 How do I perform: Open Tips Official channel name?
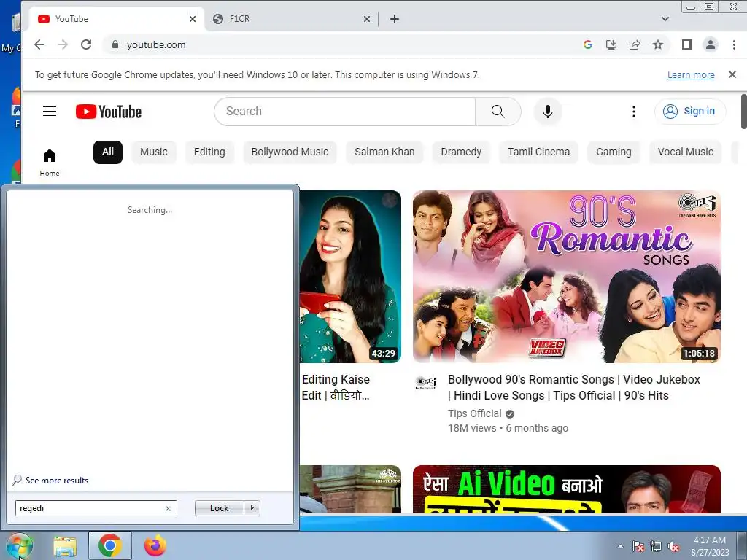click(474, 413)
